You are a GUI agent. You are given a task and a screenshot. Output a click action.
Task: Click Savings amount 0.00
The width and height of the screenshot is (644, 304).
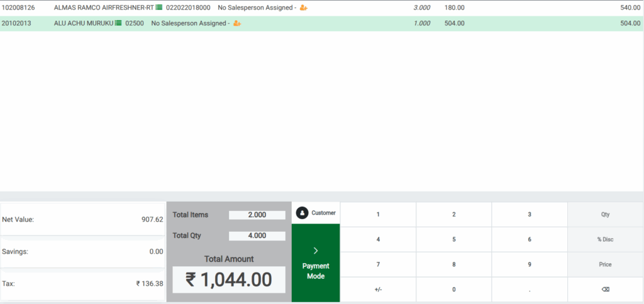click(156, 251)
